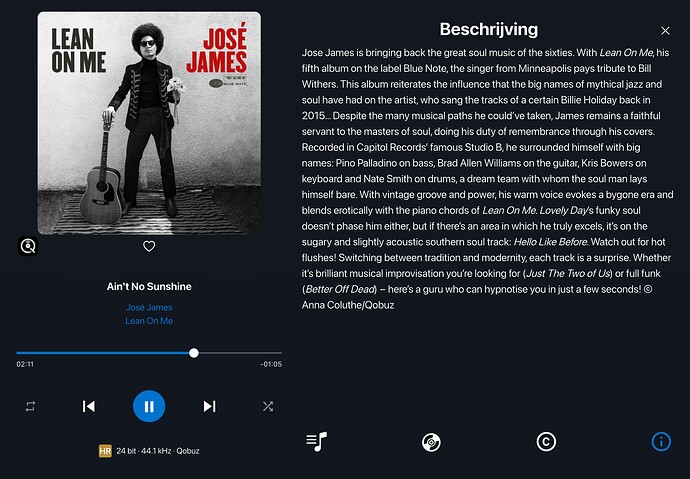Viewport: 690px width, 479px height.
Task: Select the info description tab
Action: coord(660,441)
